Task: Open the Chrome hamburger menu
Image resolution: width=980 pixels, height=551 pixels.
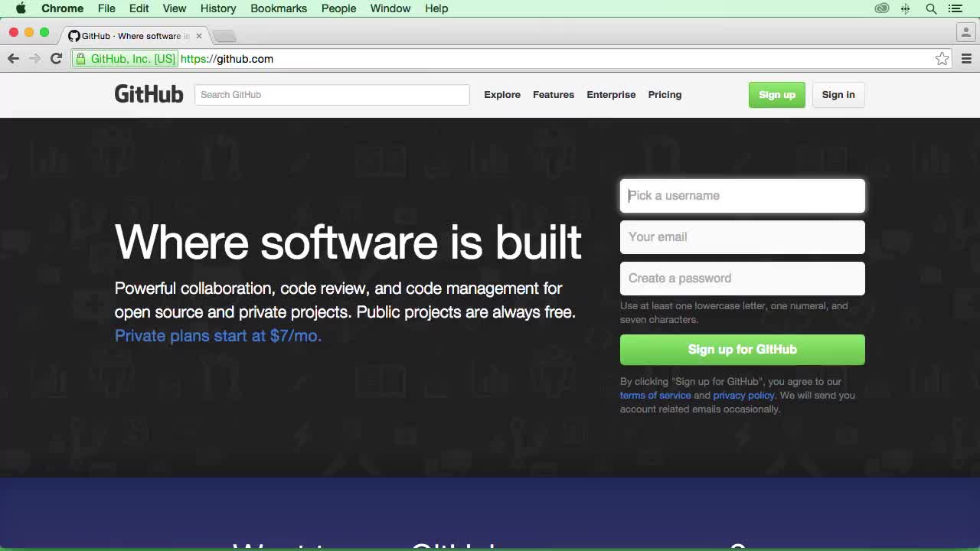Action: (x=966, y=59)
